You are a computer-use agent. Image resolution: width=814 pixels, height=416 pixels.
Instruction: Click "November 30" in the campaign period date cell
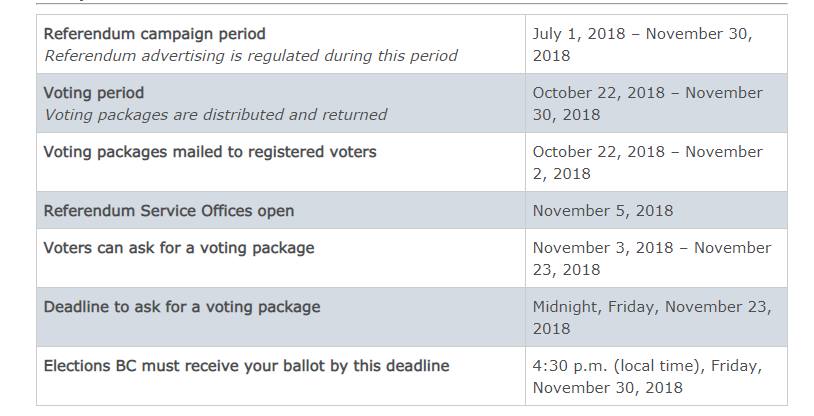[697, 34]
